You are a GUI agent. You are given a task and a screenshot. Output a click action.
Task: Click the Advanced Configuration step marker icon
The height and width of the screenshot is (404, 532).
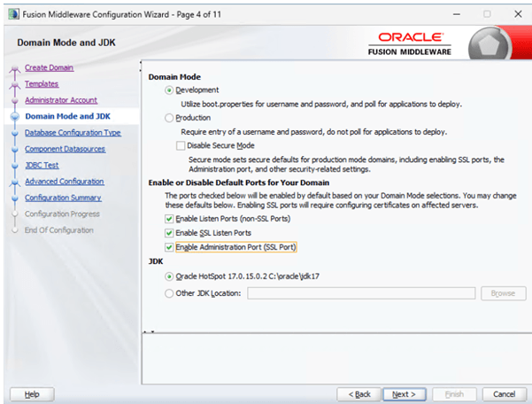click(14, 183)
